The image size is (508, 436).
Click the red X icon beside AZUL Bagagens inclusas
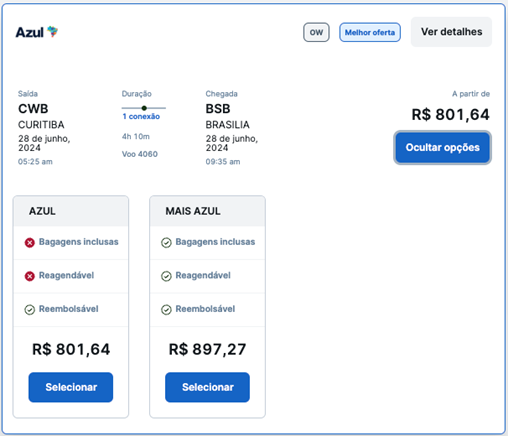pos(30,243)
